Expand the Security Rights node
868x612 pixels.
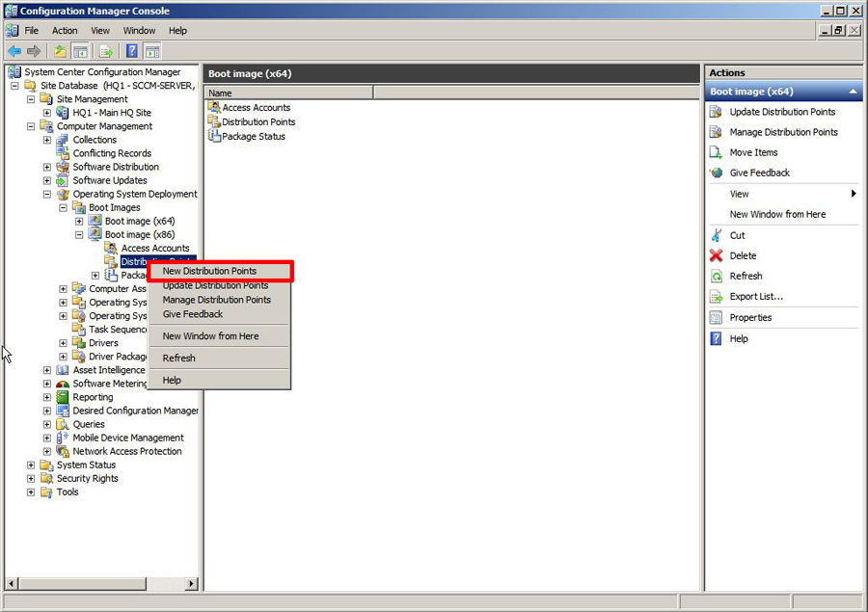(31, 479)
